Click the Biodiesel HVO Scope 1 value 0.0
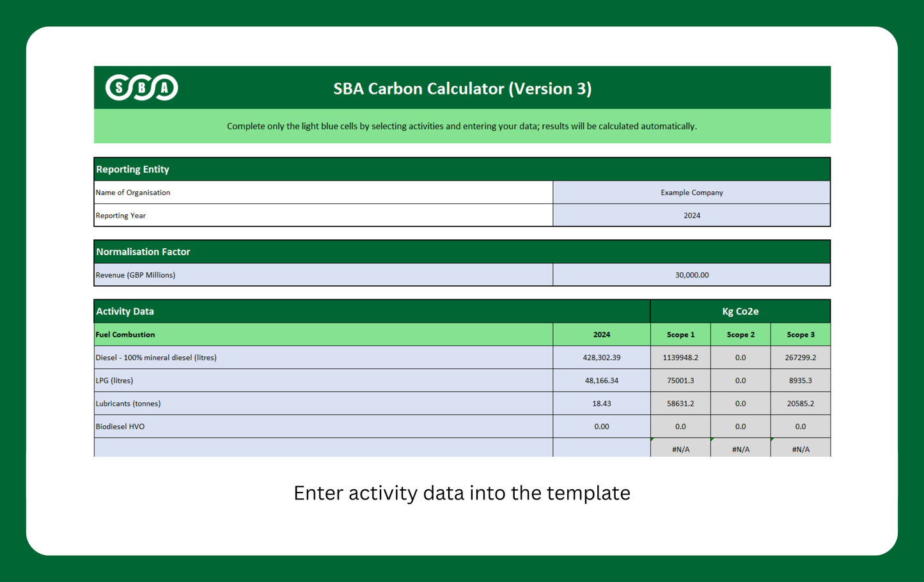924x582 pixels. (680, 427)
